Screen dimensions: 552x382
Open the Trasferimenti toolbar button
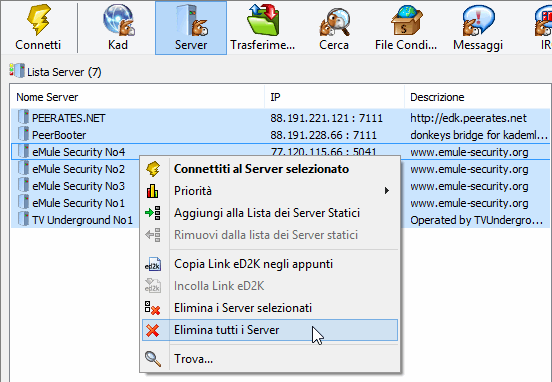pyautogui.click(x=263, y=27)
